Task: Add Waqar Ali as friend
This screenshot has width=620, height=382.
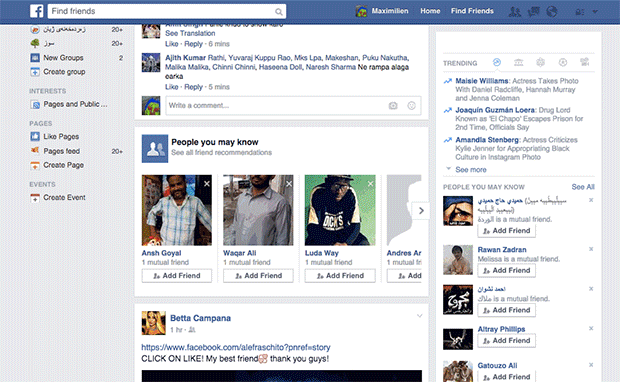Action: pyautogui.click(x=258, y=276)
